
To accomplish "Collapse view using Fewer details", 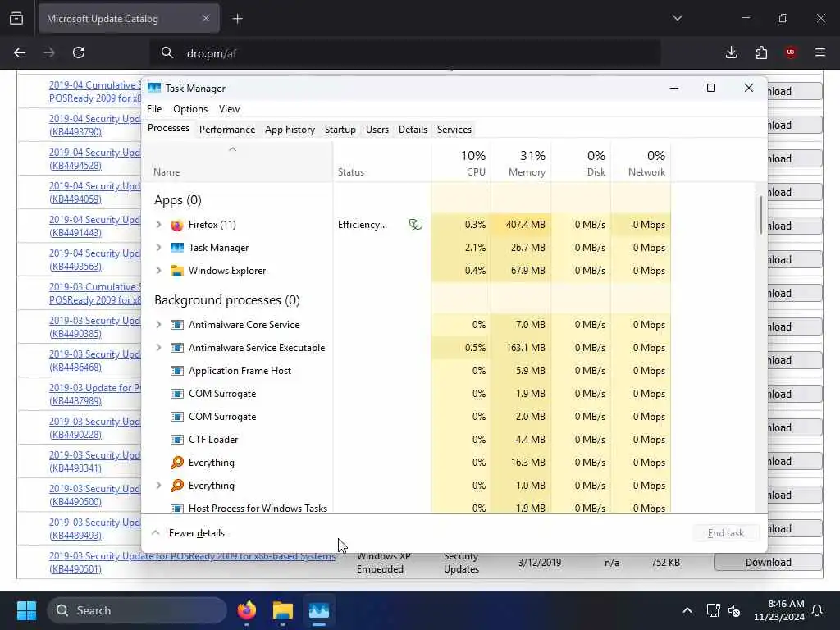I will coord(189,533).
